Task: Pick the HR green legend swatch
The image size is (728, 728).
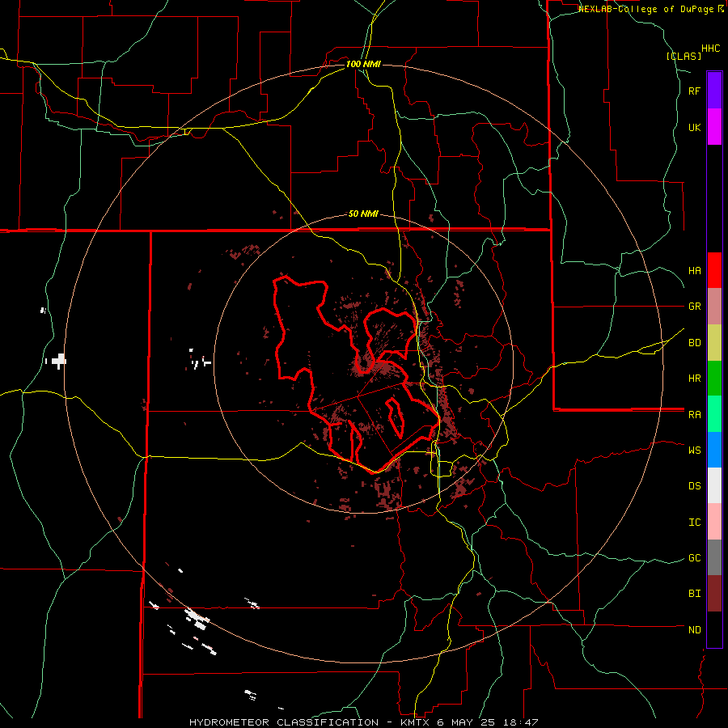Action: click(714, 379)
